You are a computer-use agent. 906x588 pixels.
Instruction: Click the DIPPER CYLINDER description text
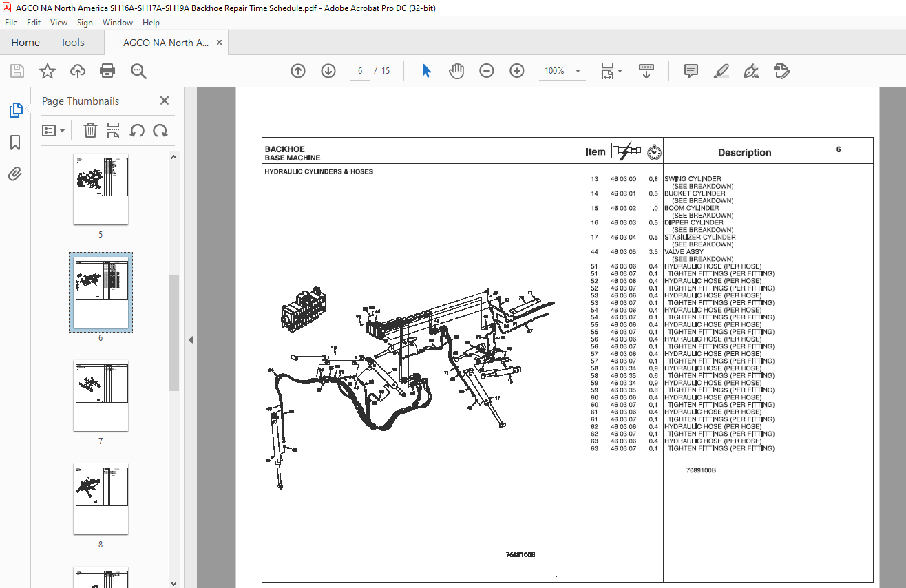[x=694, y=222]
